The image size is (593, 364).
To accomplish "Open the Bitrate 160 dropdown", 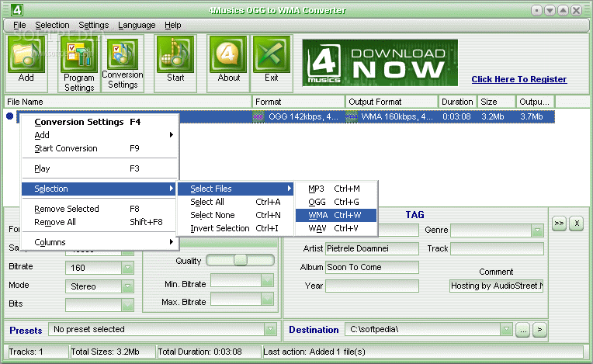I will pyautogui.click(x=127, y=268).
